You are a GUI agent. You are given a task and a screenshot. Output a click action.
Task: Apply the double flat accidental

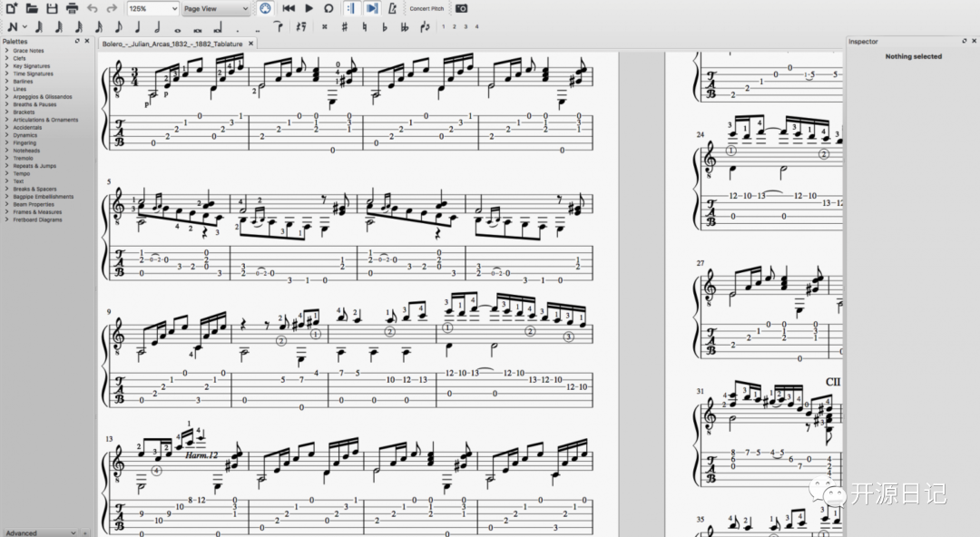click(x=405, y=27)
